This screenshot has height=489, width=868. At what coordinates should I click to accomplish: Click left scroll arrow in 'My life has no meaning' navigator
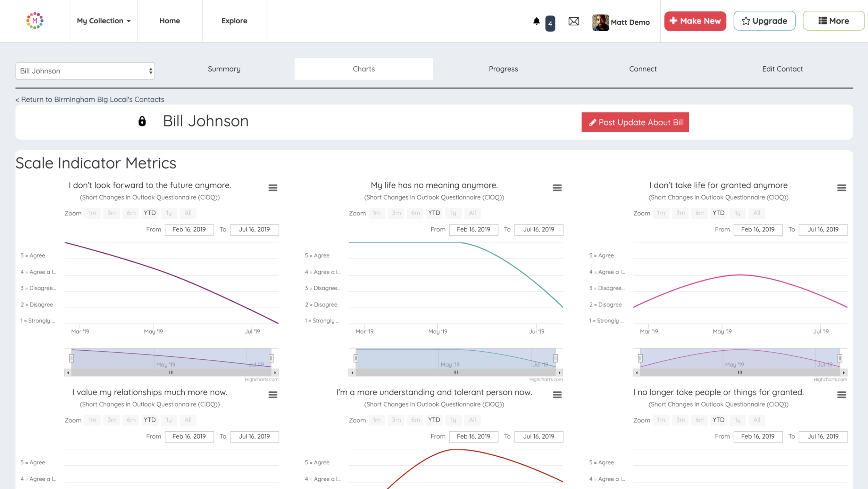(x=352, y=373)
